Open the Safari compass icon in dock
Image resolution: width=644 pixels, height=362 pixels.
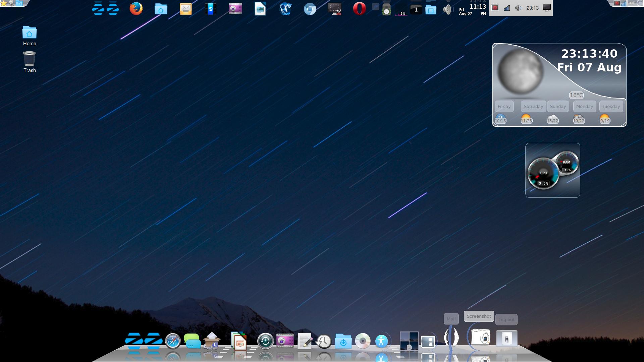point(173,341)
